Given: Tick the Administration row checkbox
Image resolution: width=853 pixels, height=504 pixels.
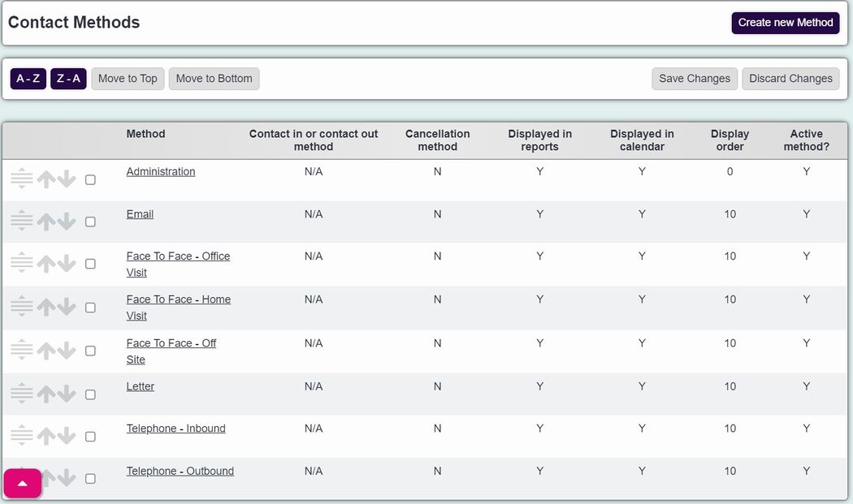Looking at the screenshot, I should [90, 179].
